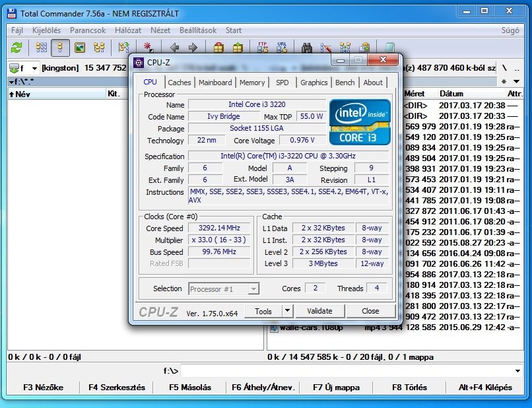Open the Fájl menu
Viewport: 532px width, 408px height.
point(17,30)
